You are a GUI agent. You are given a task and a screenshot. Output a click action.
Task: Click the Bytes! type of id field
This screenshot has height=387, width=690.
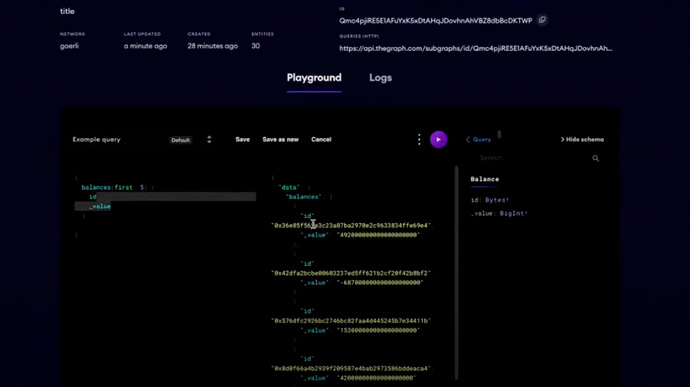(497, 200)
